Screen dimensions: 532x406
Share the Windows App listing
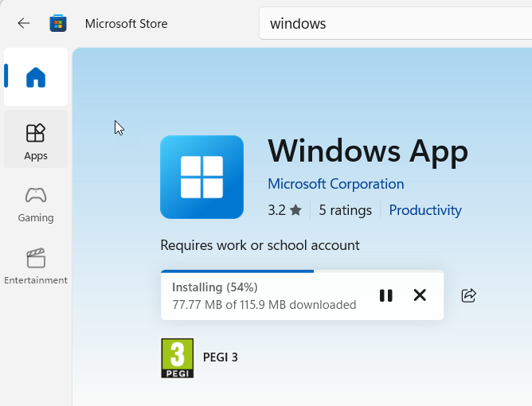469,295
